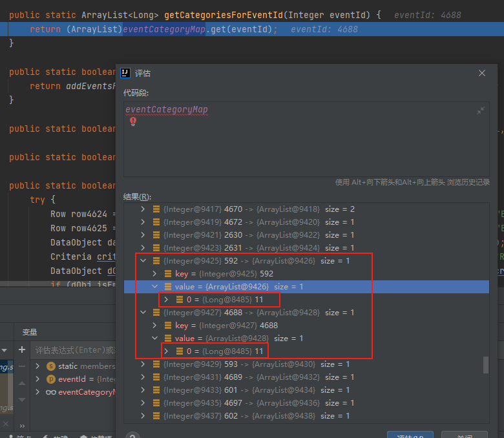Viewport: 504px width, 438px height.
Task: Click 'Criteria crit' in the code
Action: [83, 256]
